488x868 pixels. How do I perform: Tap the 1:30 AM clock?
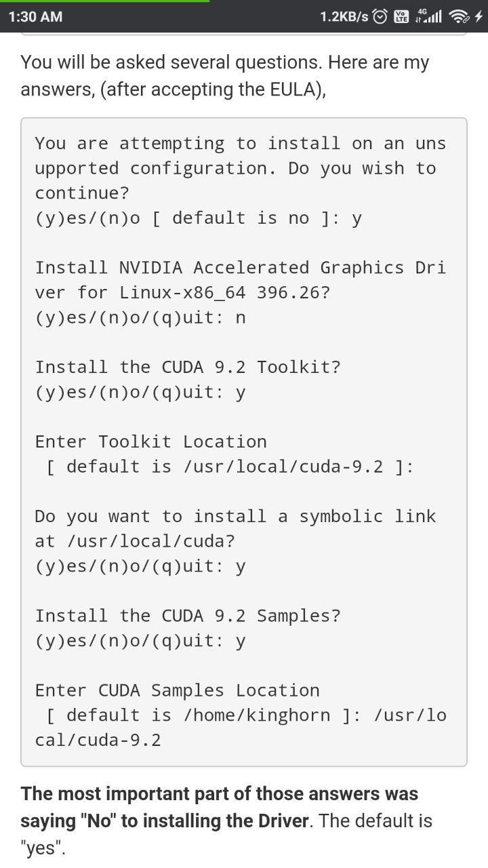(35, 16)
